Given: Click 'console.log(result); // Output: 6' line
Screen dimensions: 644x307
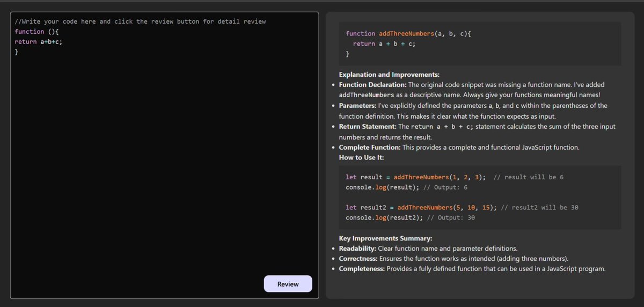Looking at the screenshot, I should pyautogui.click(x=407, y=187).
